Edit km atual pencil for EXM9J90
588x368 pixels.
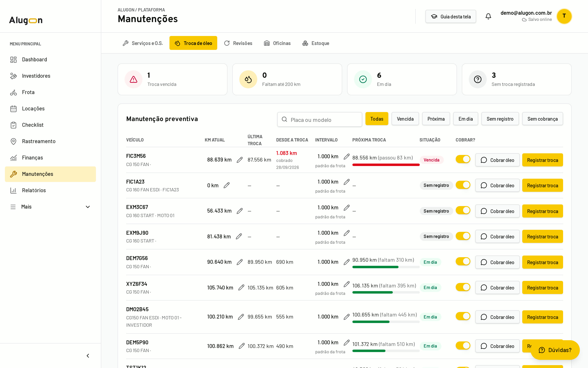(239, 236)
